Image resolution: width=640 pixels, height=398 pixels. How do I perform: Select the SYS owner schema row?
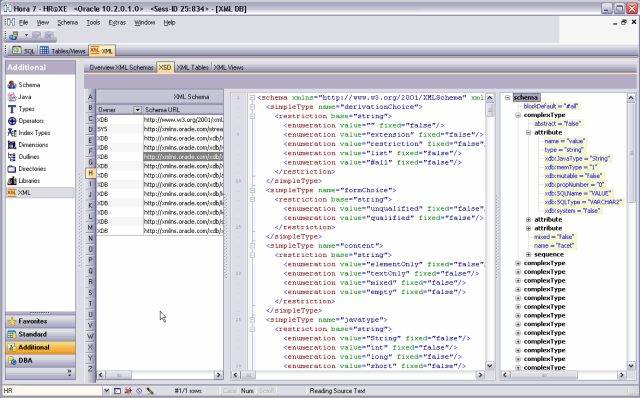click(x=160, y=129)
